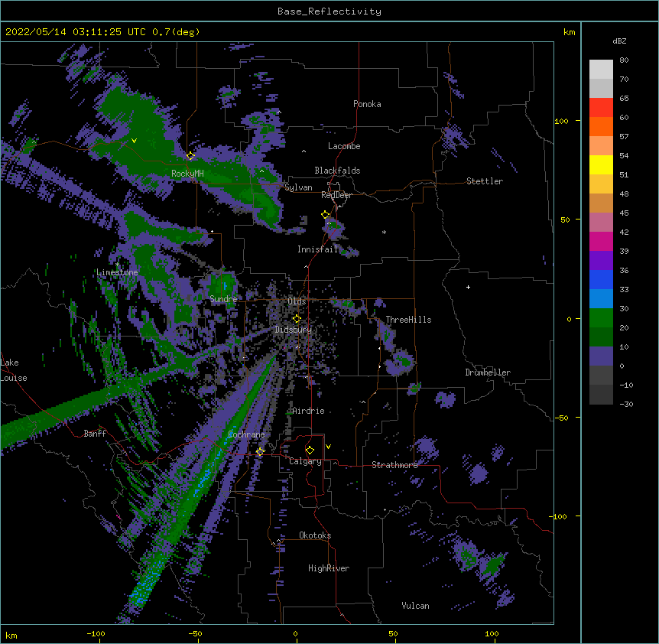This screenshot has height=644, width=659.
Task: Click the Airdrie city label
Action: point(308,411)
